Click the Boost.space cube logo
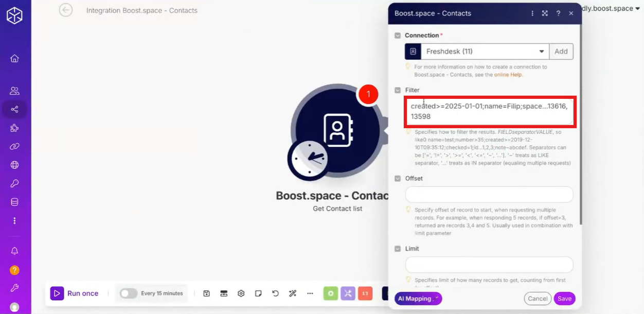This screenshot has height=314, width=644. pos(14,16)
